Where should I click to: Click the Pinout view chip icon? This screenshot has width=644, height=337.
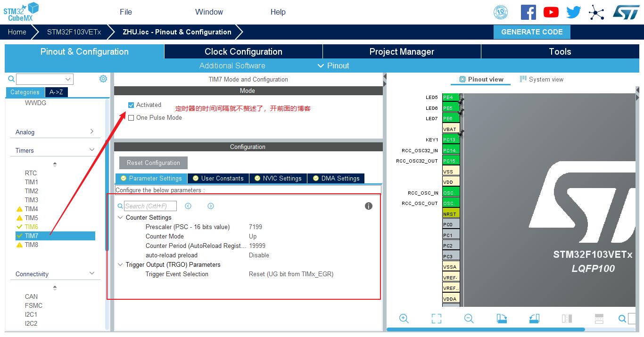point(462,79)
